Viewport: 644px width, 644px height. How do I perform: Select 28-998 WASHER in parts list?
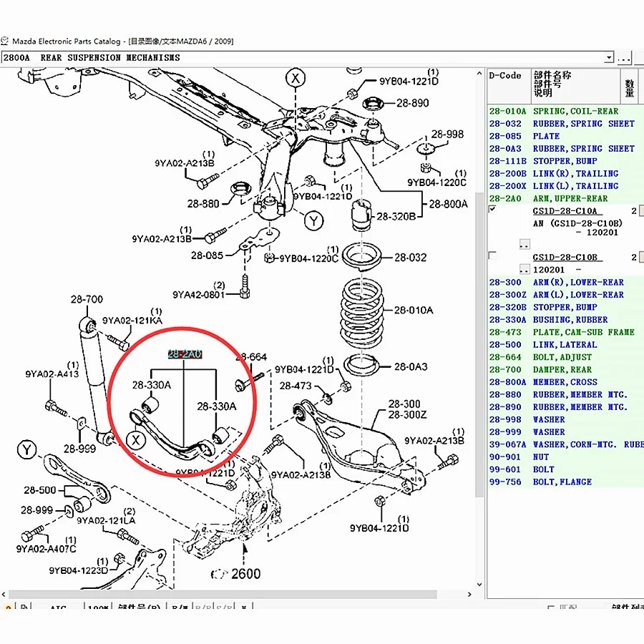(x=565, y=420)
